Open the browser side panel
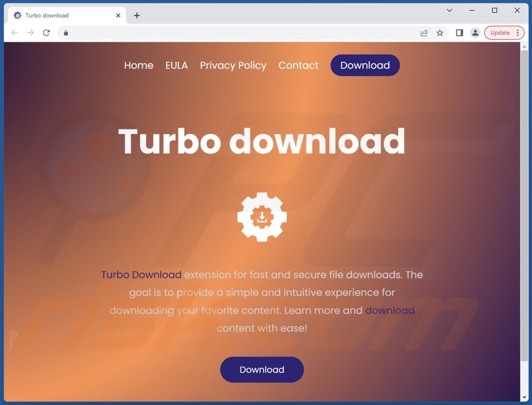The height and width of the screenshot is (405, 532). [x=459, y=33]
